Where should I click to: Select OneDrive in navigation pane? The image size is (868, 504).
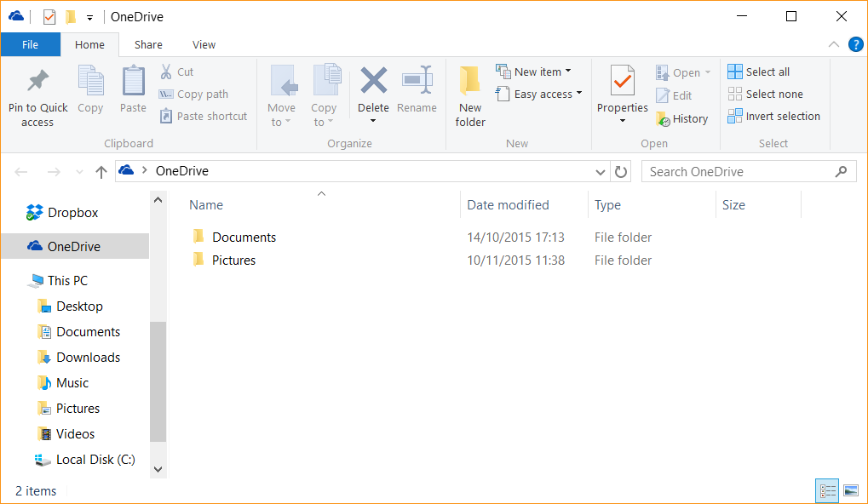coord(75,246)
